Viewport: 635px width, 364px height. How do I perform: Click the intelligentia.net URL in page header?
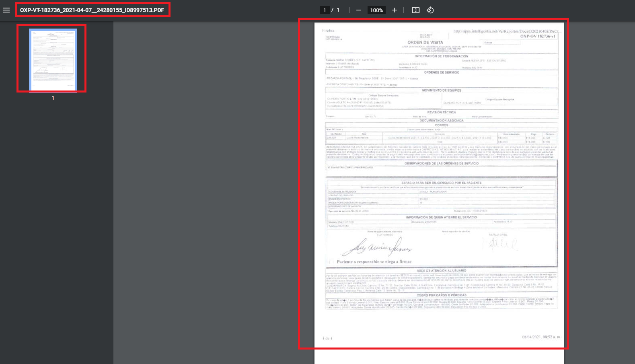click(507, 31)
